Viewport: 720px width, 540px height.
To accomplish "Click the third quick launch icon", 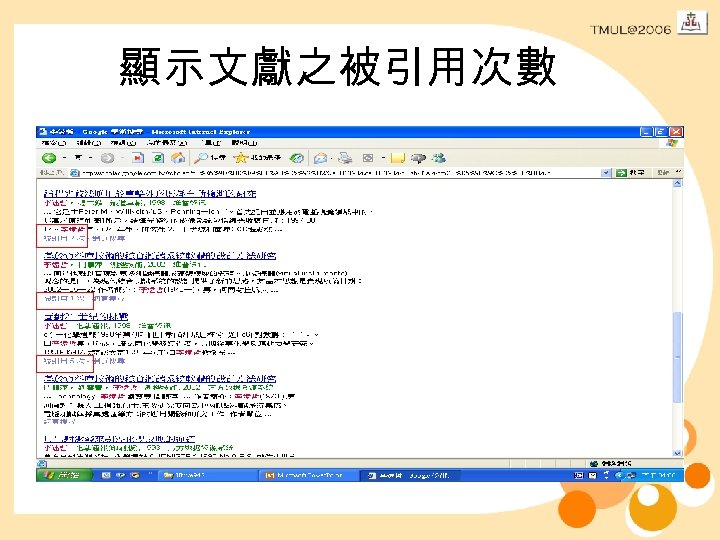I will [135, 475].
